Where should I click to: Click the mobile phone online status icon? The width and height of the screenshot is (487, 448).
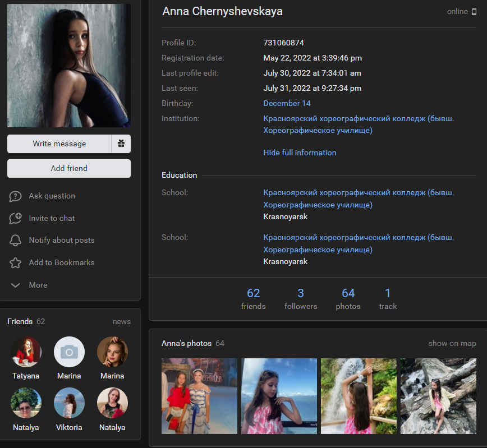(474, 12)
